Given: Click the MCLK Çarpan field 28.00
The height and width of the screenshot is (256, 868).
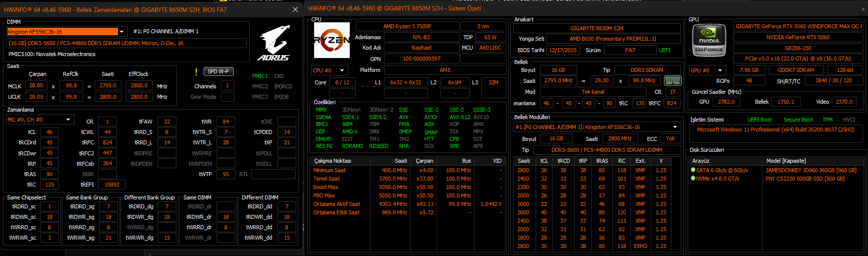Looking at the screenshot, I should coord(36,85).
